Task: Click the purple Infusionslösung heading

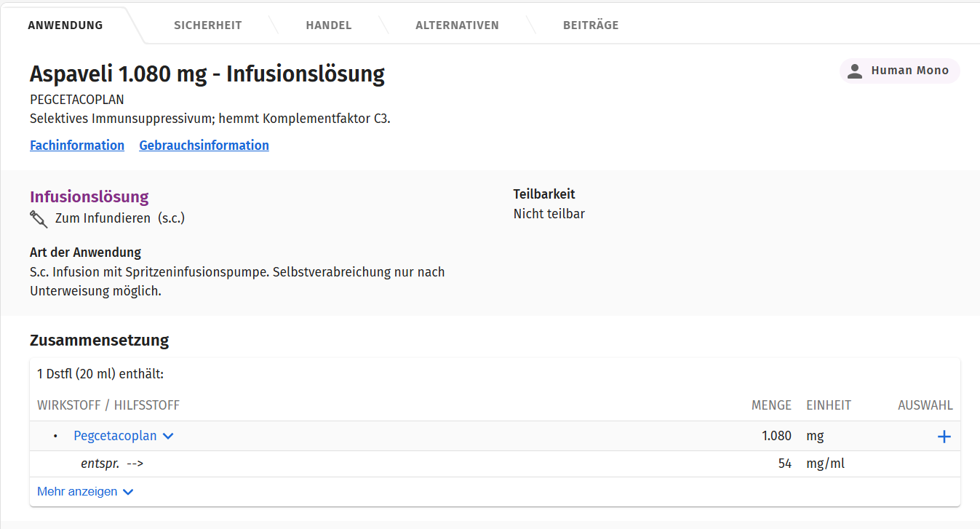Action: pyautogui.click(x=89, y=196)
